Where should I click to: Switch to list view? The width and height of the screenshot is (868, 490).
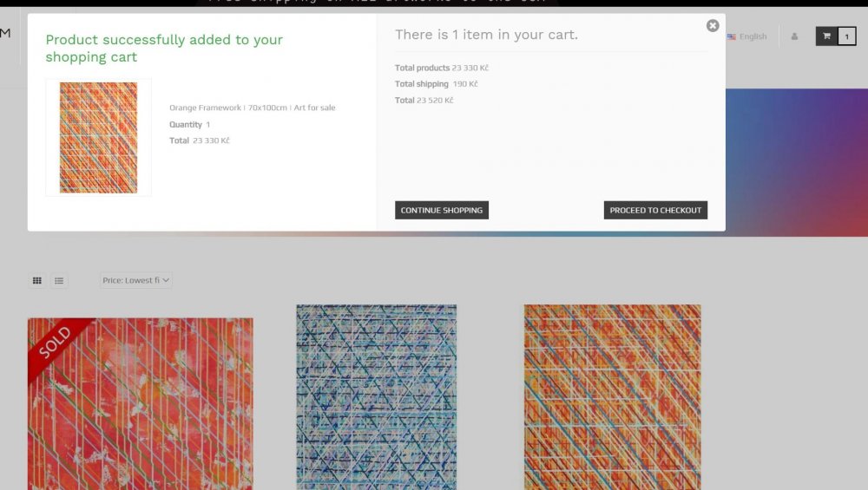[x=59, y=280]
